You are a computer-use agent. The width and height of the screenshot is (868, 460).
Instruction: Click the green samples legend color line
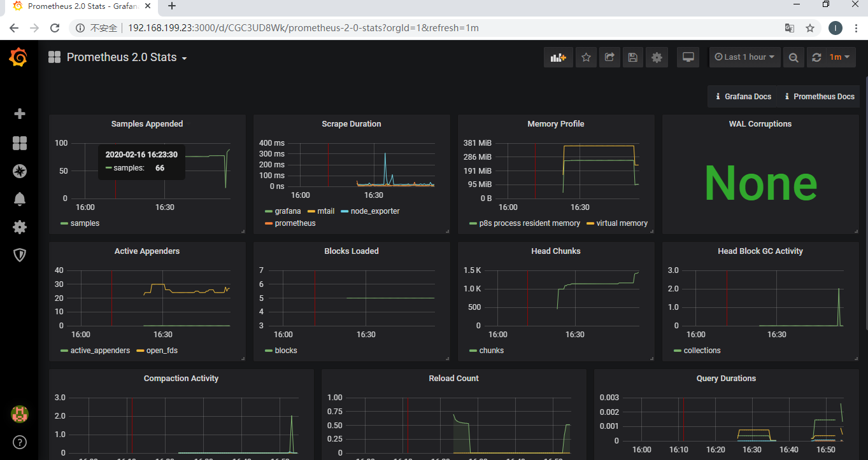point(64,223)
